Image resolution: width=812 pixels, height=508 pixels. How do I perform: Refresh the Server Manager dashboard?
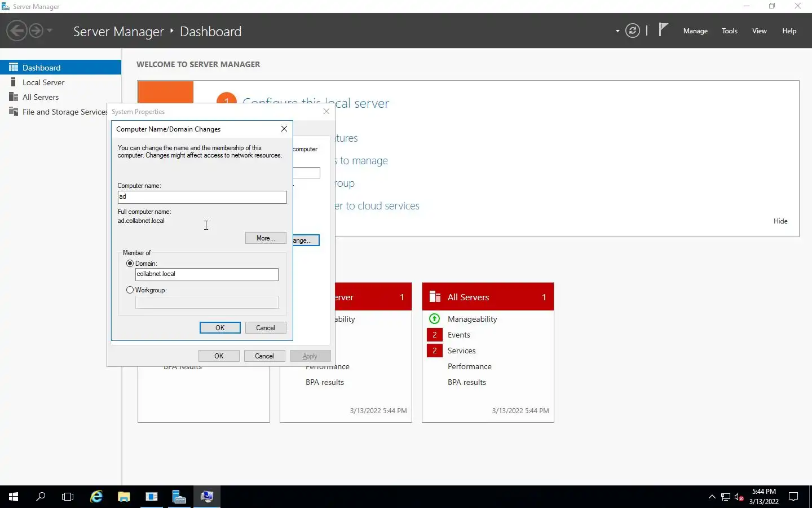pyautogui.click(x=633, y=31)
